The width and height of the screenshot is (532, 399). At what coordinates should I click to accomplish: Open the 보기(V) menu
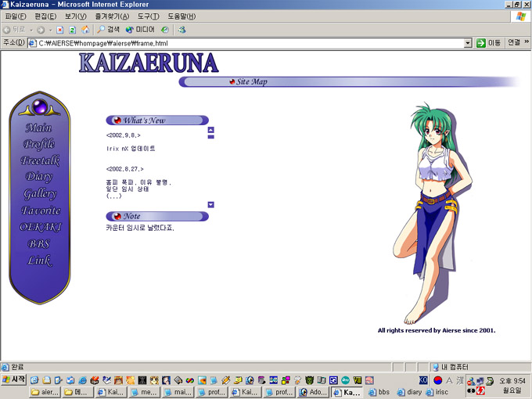pos(75,16)
